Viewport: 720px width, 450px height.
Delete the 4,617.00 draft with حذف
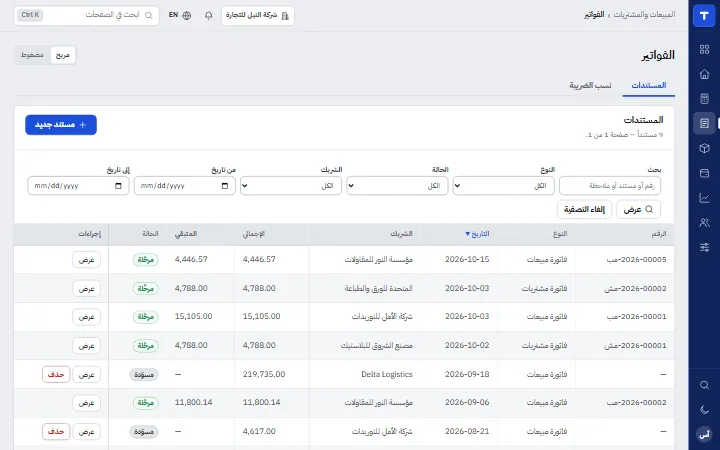[x=56, y=432]
